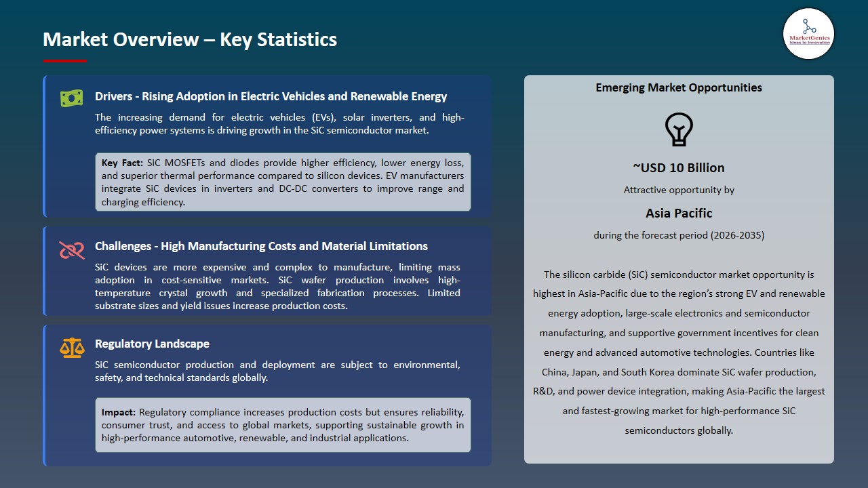The height and width of the screenshot is (488, 868).
Task: Click the lightbulb icon in Emerging Market Opportunities
Action: [679, 129]
